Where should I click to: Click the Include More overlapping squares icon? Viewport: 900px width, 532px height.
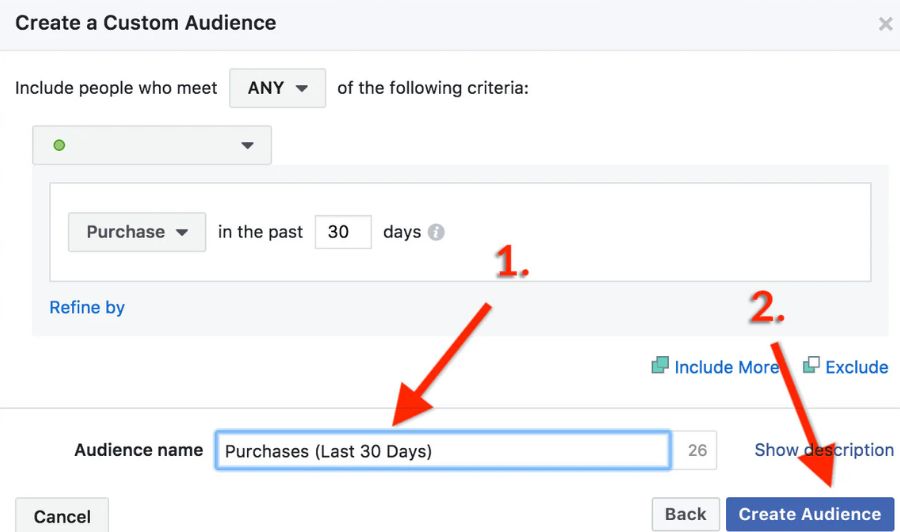click(x=660, y=365)
